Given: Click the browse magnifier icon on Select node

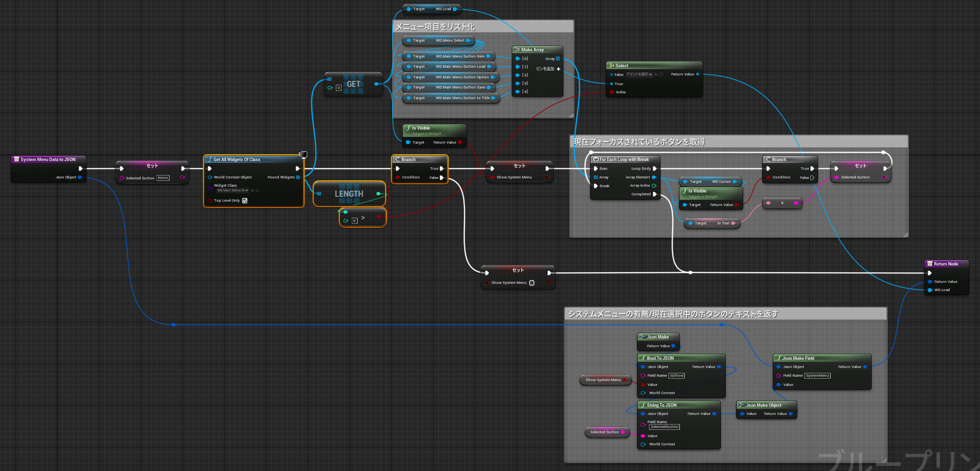Looking at the screenshot, I should 661,74.
